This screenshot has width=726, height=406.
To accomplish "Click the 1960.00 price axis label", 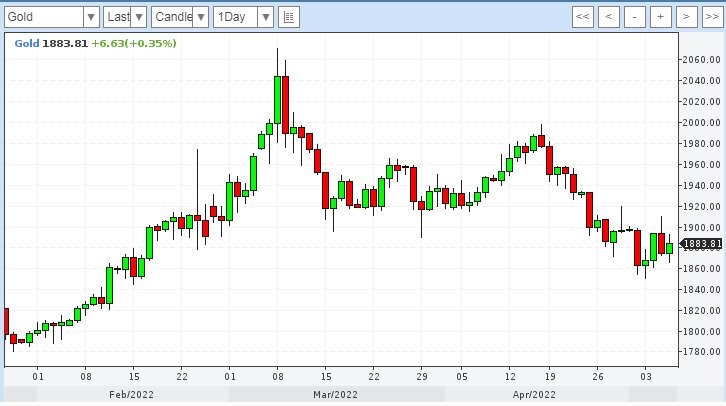I will 702,165.
